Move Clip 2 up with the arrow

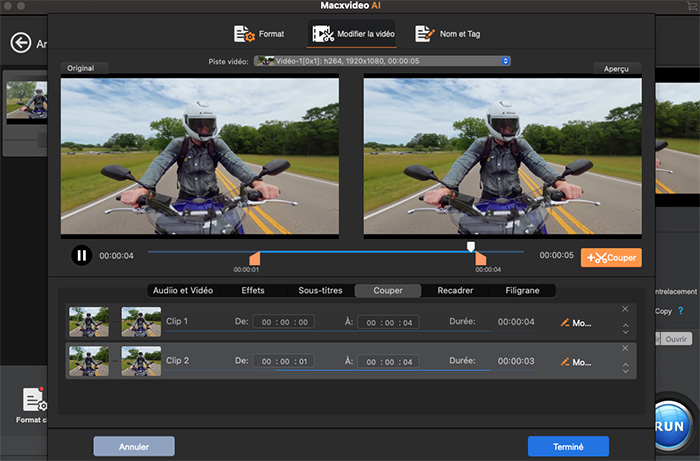625,365
